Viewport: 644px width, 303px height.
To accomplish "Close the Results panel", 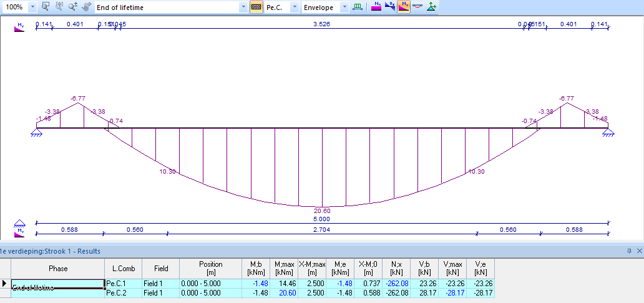I will [639, 251].
